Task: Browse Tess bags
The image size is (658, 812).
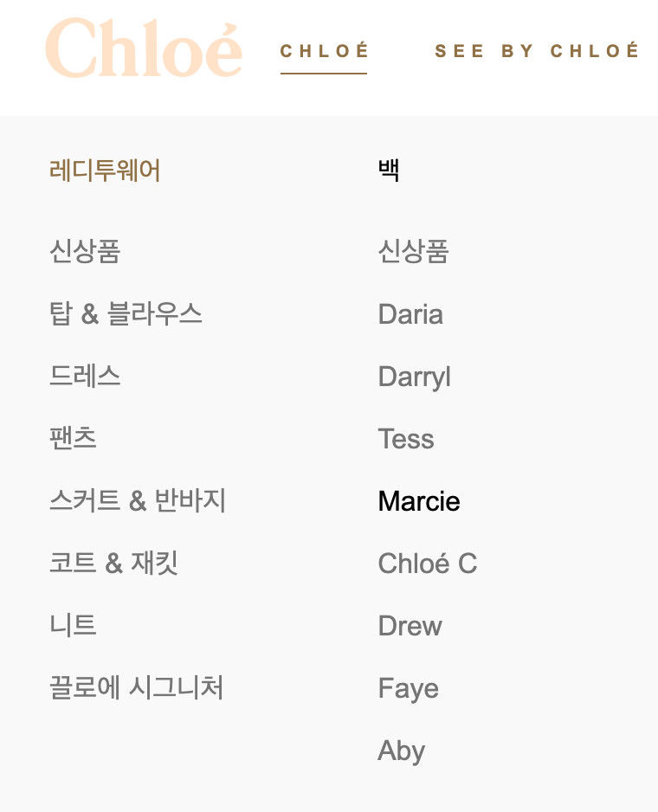Action: (x=406, y=439)
